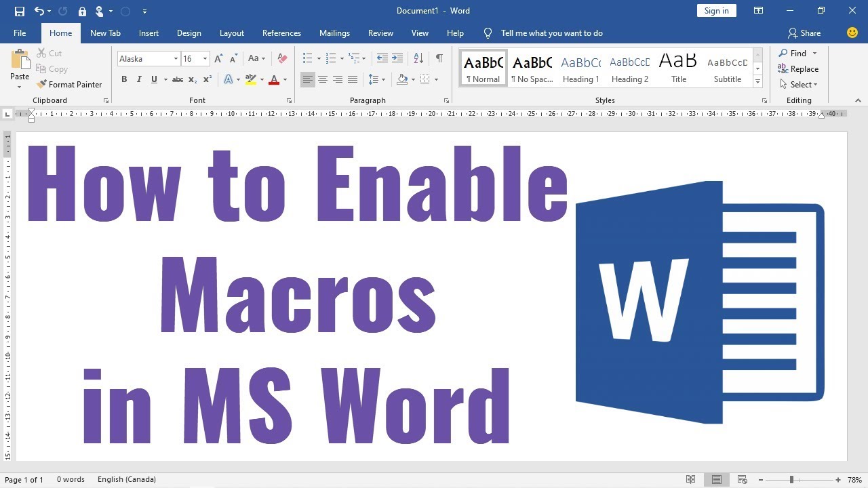Switch to the Design tab

189,33
